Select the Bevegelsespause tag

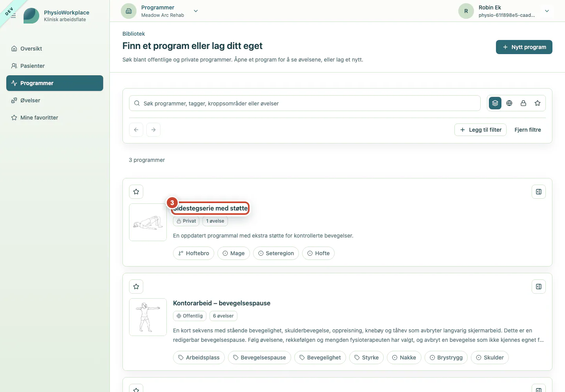(260, 358)
